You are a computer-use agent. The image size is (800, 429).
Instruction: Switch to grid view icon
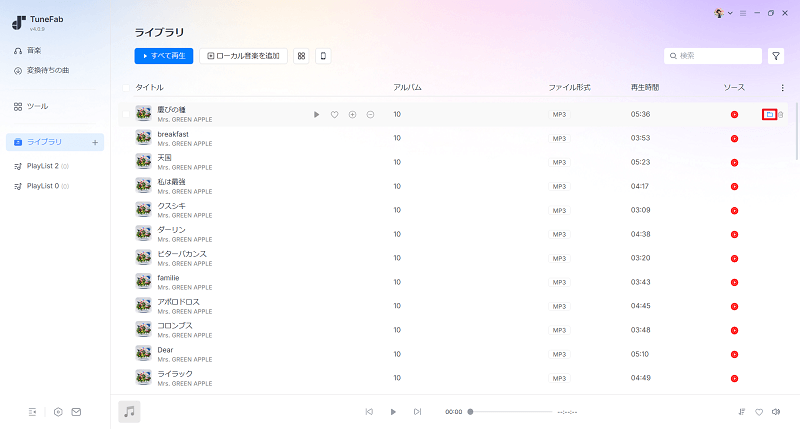302,56
